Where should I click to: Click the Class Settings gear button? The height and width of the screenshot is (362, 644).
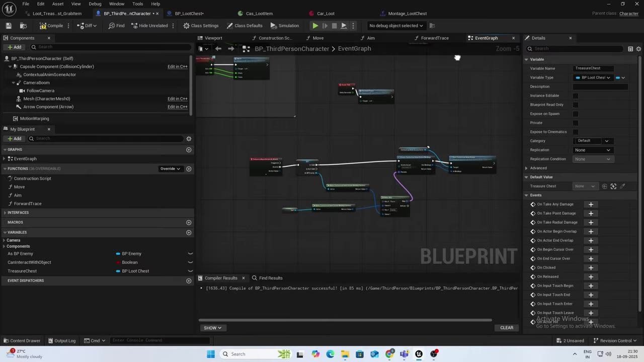point(201,26)
